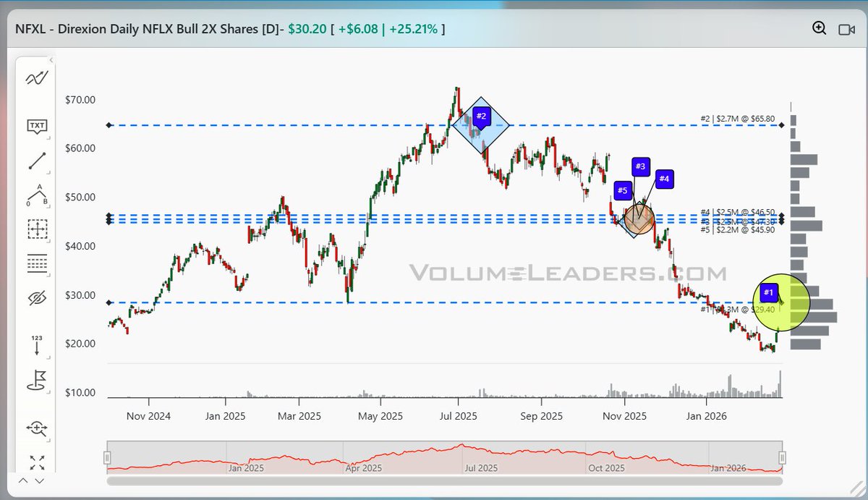Click the #1 trade marker badge
This screenshot has height=500, width=868.
click(770, 292)
